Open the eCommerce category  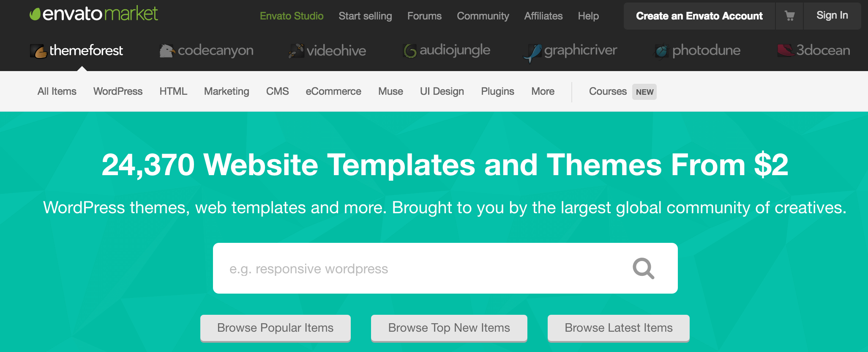point(333,91)
